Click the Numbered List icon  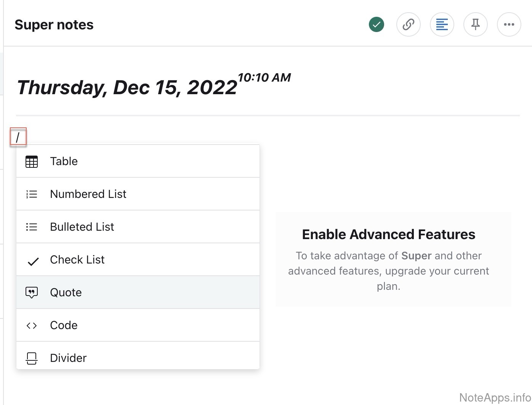(32, 194)
